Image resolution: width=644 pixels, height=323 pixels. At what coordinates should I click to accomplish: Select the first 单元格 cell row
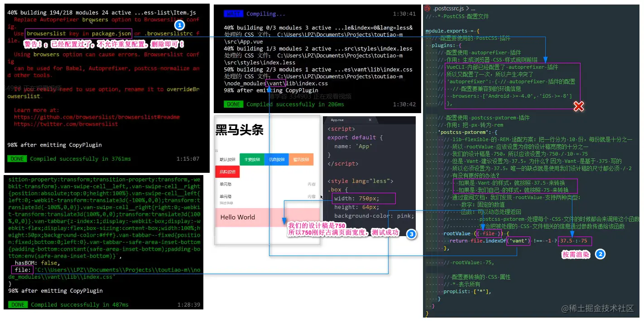coord(267,184)
